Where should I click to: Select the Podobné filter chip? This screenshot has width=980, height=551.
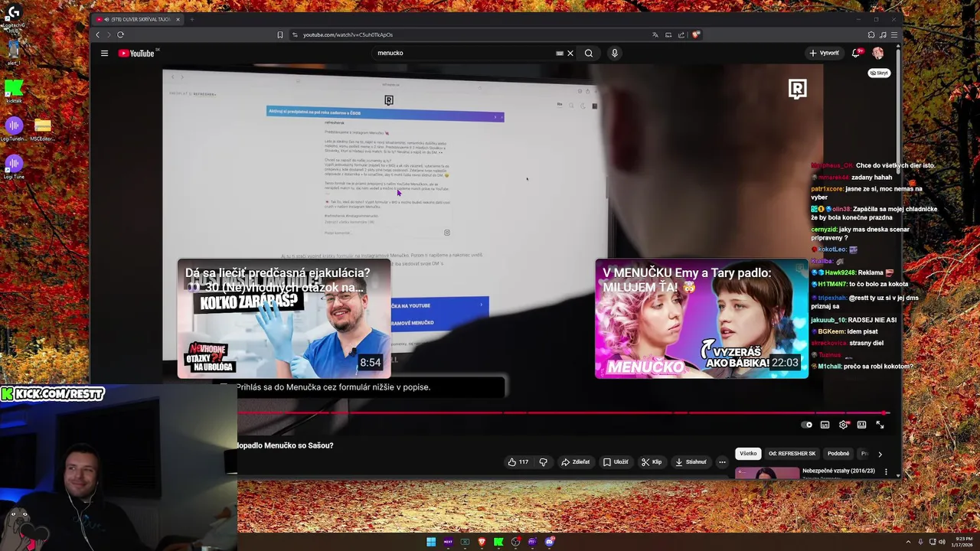(838, 453)
